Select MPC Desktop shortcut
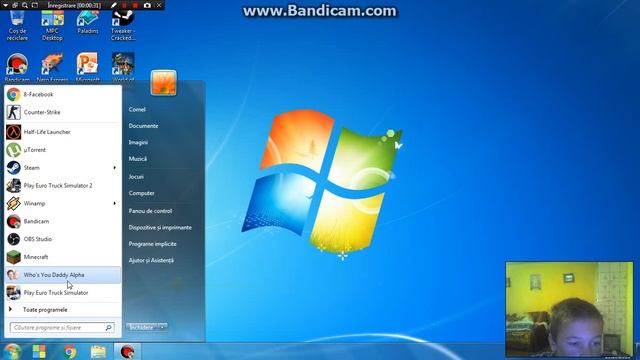Screen dimensions: 640x360 tap(52, 25)
